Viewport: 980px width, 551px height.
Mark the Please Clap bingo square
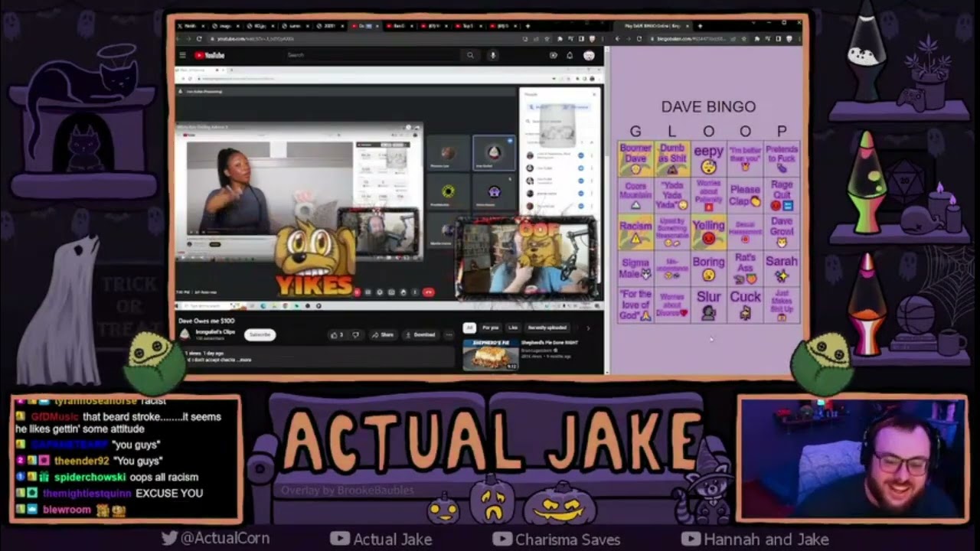[x=746, y=195]
